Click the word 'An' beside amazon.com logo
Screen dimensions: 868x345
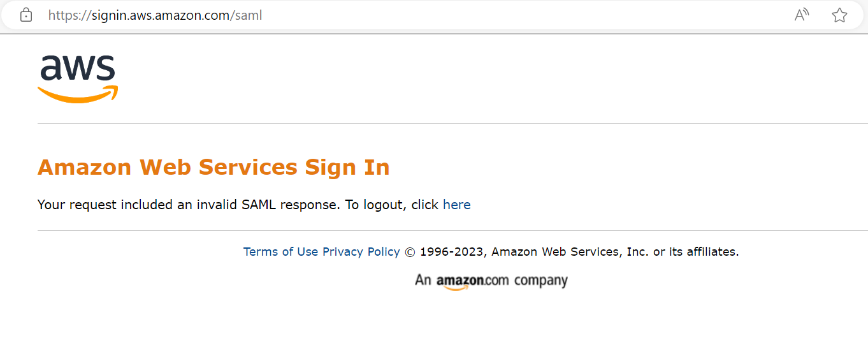(x=423, y=280)
